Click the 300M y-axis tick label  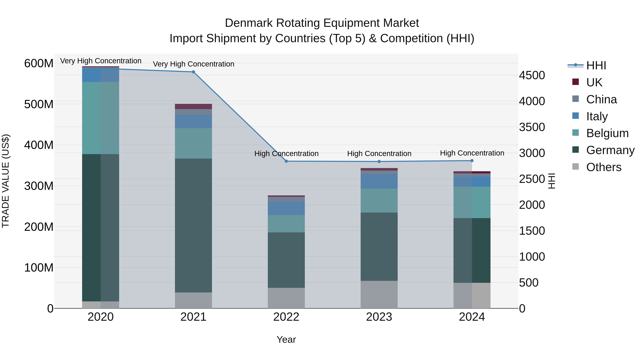[x=39, y=186]
